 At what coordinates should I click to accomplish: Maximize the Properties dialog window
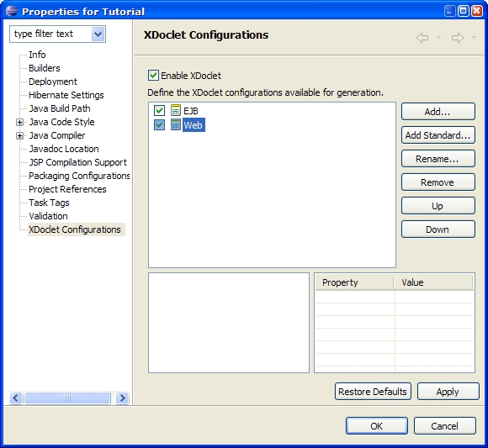(463, 11)
